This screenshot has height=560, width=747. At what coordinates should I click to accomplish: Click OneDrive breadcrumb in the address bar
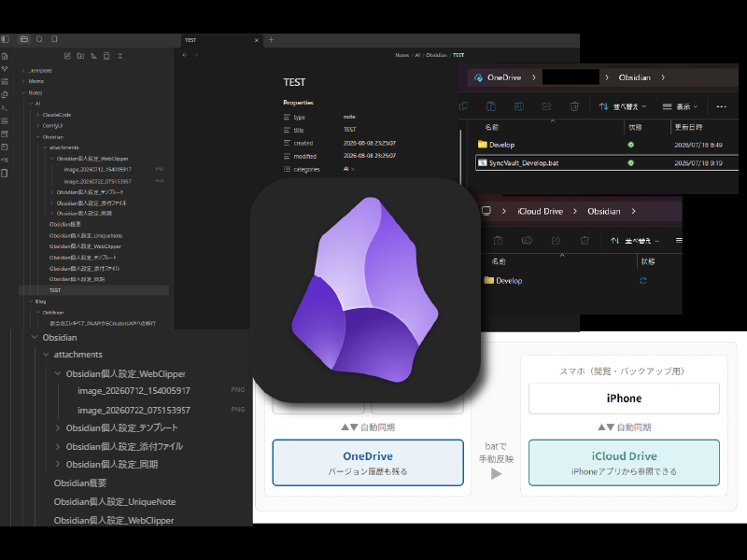point(504,77)
